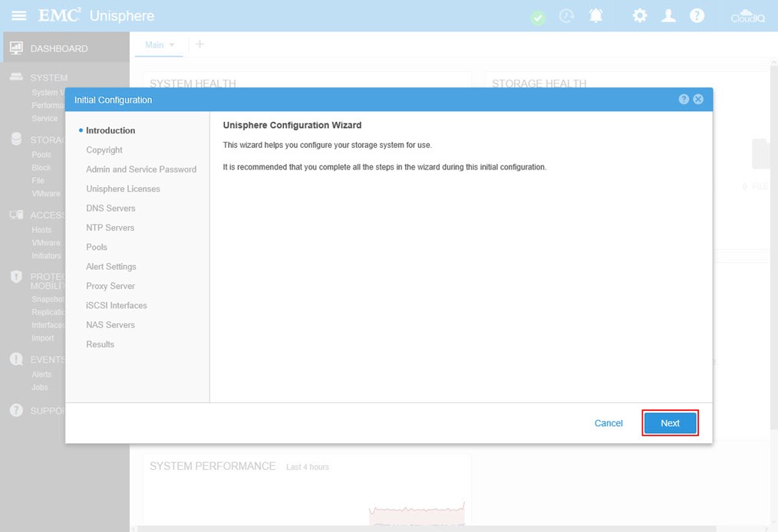Viewport: 778px width, 532px height.
Task: Open Initiators in the sidebar
Action: (x=47, y=255)
